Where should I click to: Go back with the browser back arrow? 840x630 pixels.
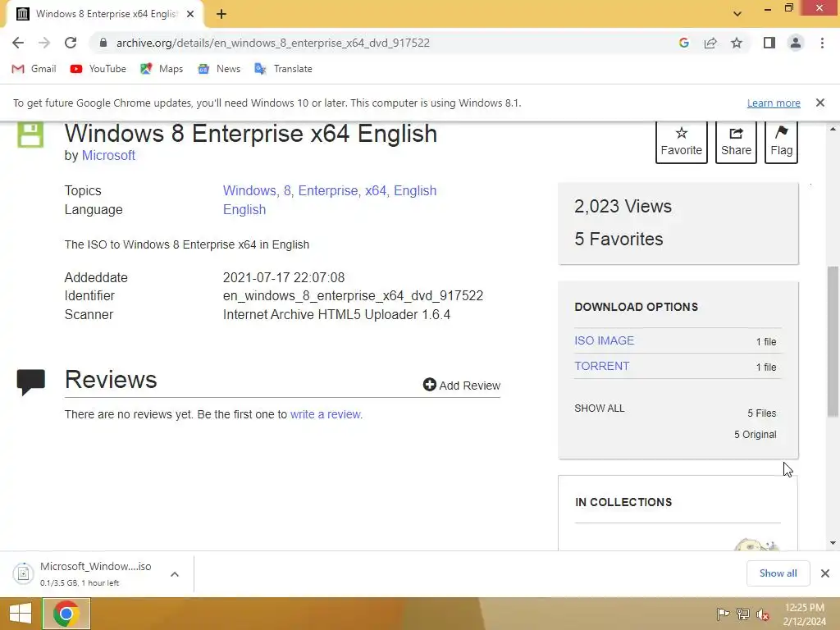click(x=18, y=43)
